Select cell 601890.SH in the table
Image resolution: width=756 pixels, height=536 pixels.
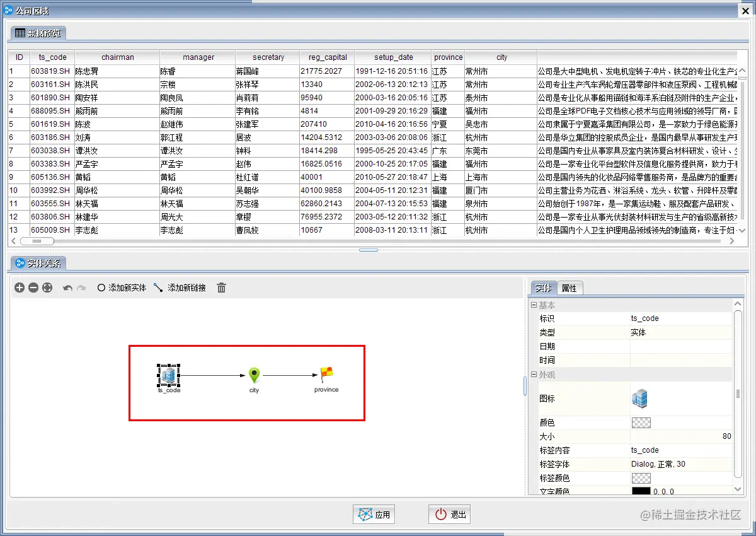(52, 98)
